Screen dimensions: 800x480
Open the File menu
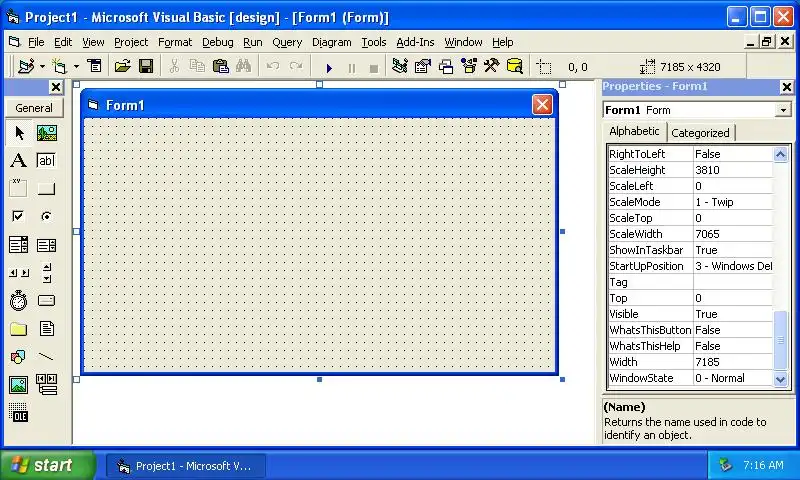(x=36, y=42)
